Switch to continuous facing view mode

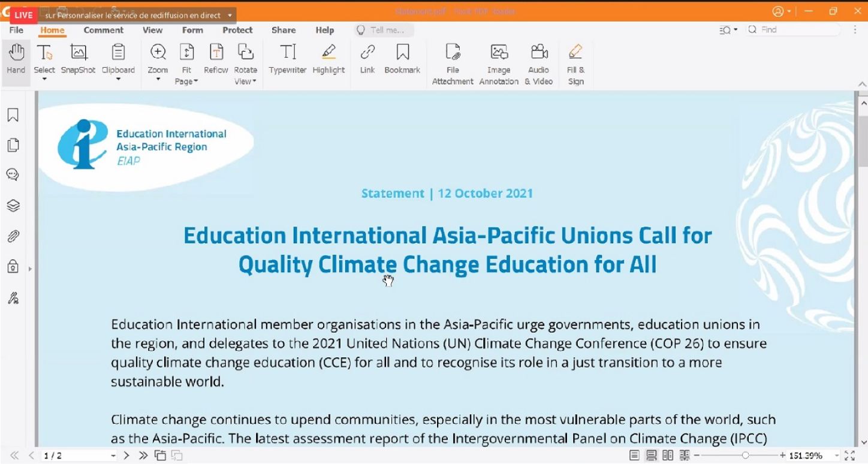point(685,456)
